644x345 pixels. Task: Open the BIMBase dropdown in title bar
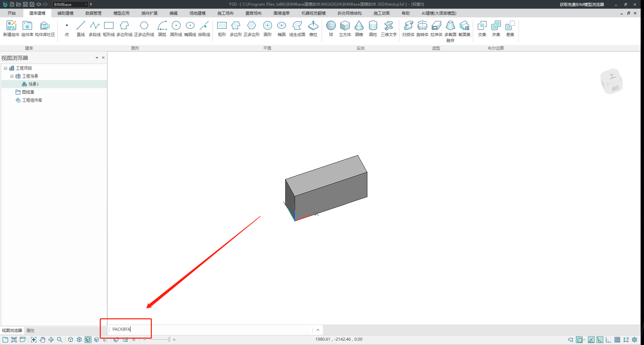pyautogui.click(x=86, y=4)
